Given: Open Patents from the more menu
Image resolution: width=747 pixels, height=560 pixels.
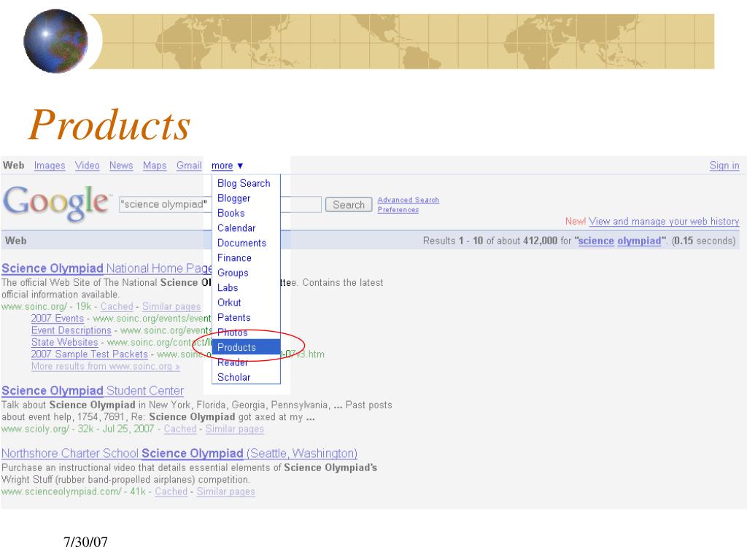Looking at the screenshot, I should point(233,318).
